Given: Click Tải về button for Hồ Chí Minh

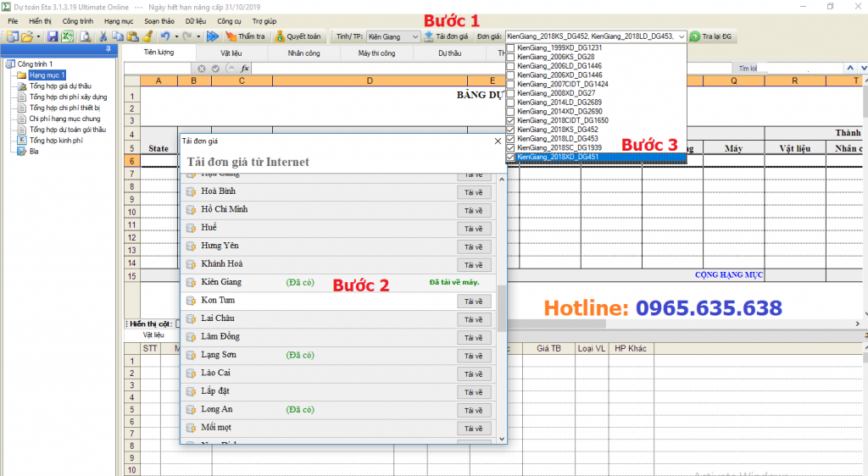Looking at the screenshot, I should 473,210.
